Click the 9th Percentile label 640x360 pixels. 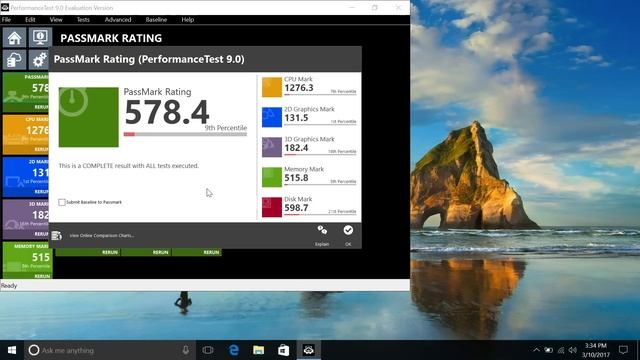coord(226,128)
